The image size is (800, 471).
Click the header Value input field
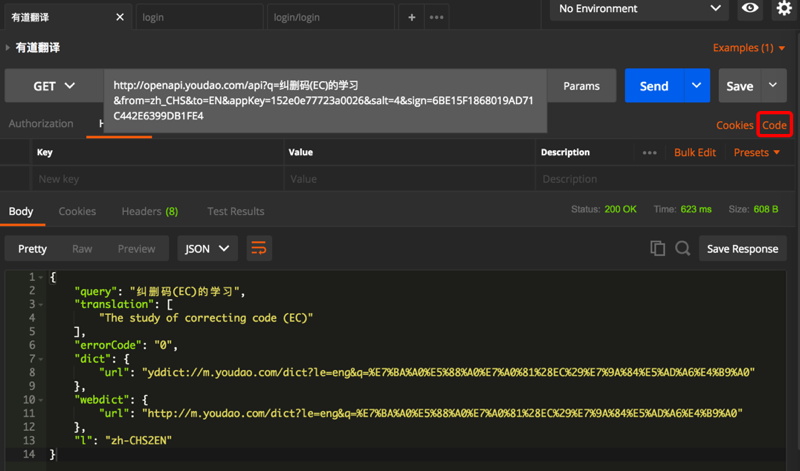(x=409, y=179)
